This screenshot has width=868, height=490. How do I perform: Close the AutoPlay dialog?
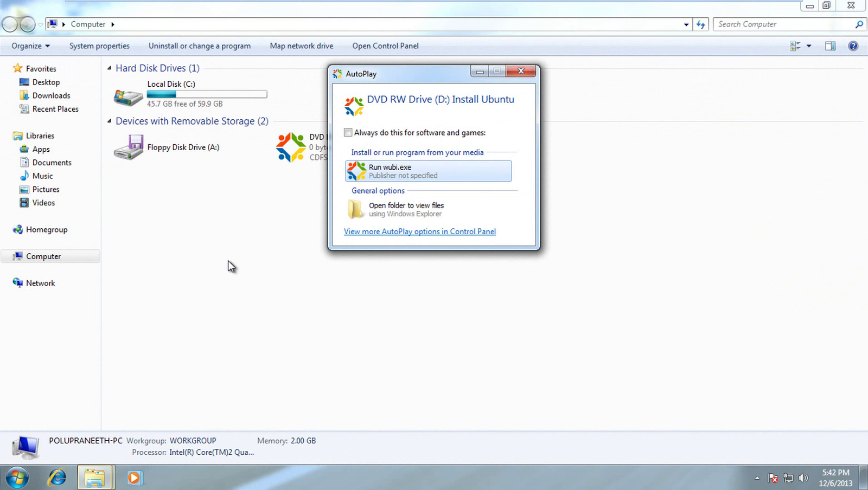[521, 72]
